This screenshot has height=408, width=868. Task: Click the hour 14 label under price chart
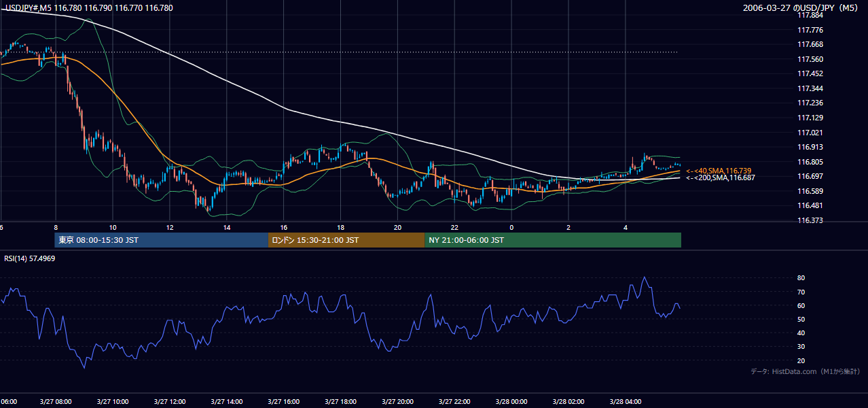tap(227, 227)
